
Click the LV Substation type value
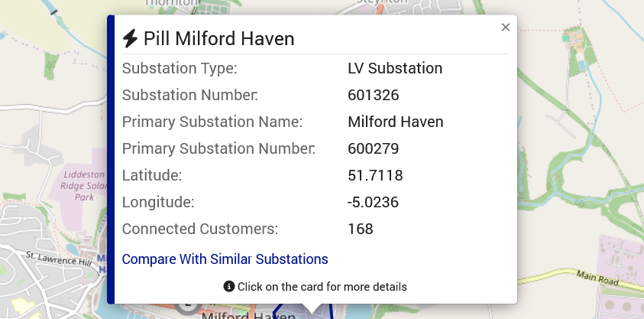[394, 68]
